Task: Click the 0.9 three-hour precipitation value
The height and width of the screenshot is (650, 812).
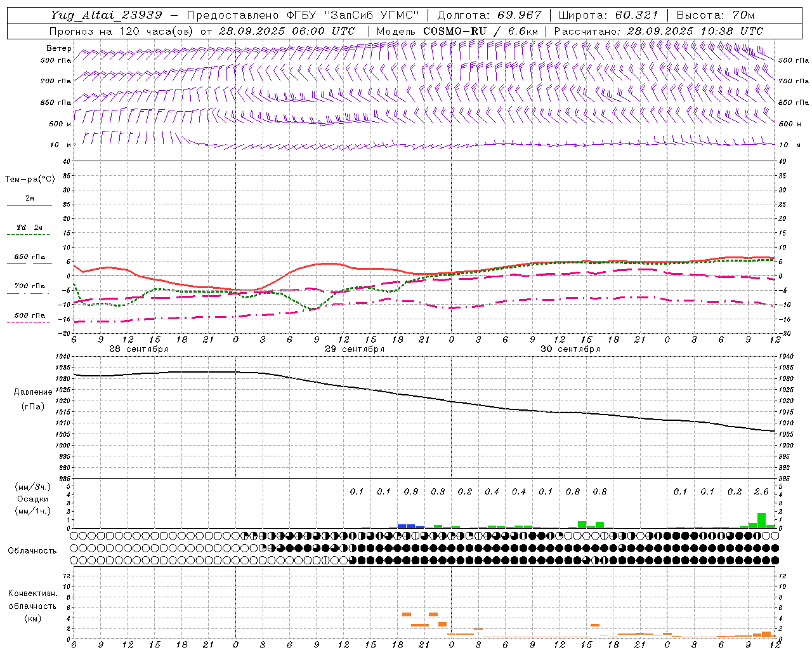Action: (411, 491)
